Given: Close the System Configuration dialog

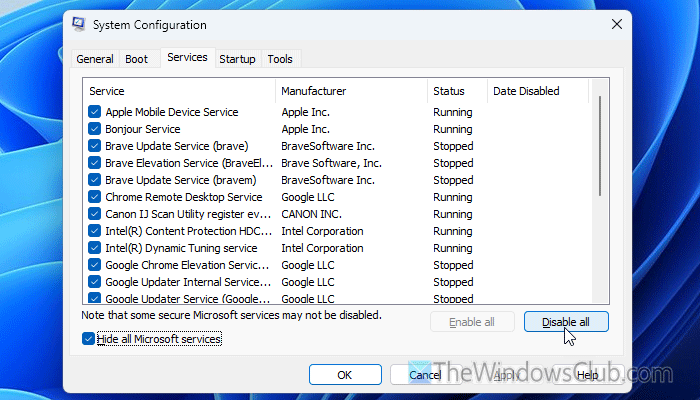Looking at the screenshot, I should (617, 24).
